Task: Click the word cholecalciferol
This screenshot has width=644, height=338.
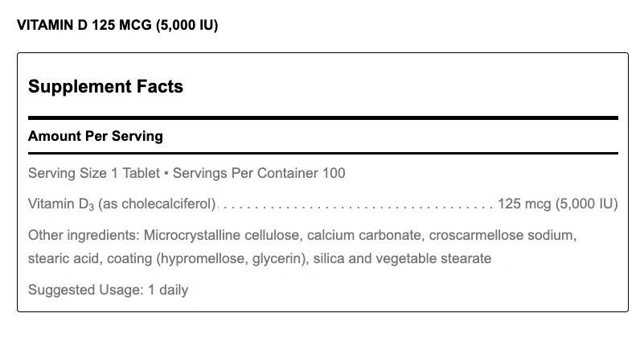Action: pyautogui.click(x=166, y=204)
